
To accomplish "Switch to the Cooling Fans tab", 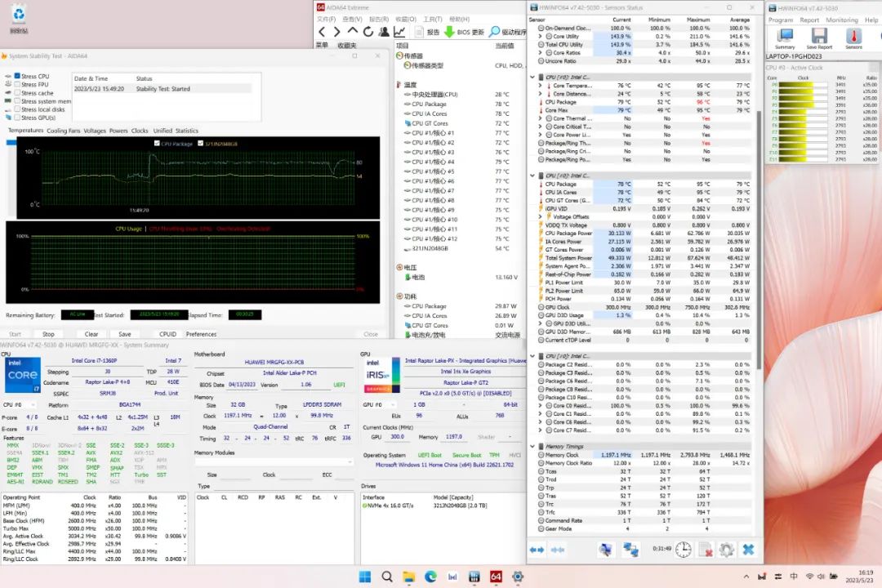I will pyautogui.click(x=63, y=131).
